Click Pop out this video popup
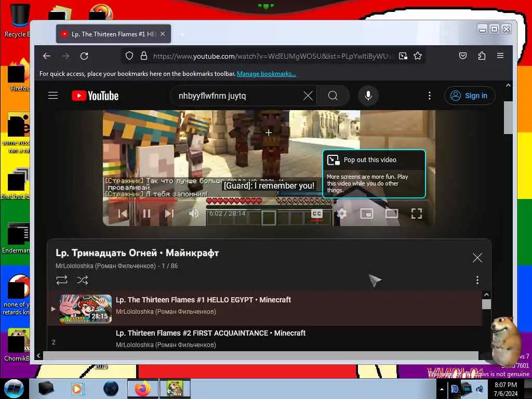This screenshot has width=532, height=399. [x=374, y=174]
